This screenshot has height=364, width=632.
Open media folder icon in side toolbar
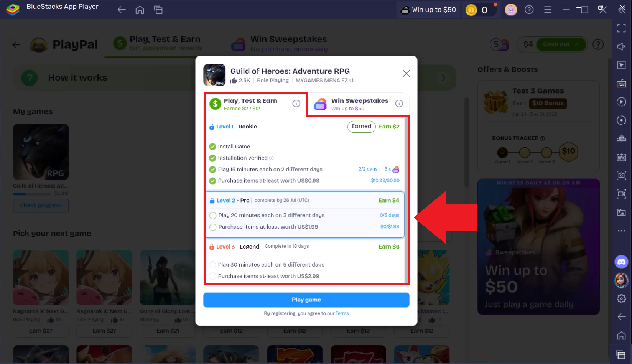click(621, 212)
